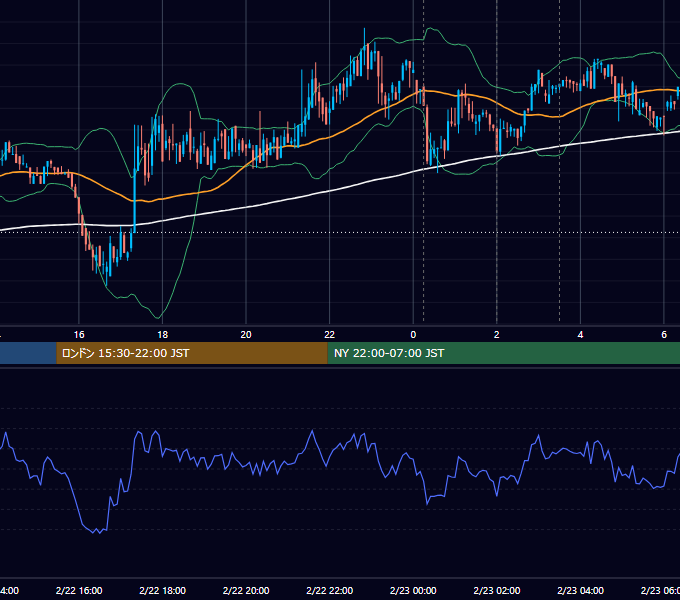Click the hour label 0 on price chart axis
The image size is (680, 600).
(413, 335)
